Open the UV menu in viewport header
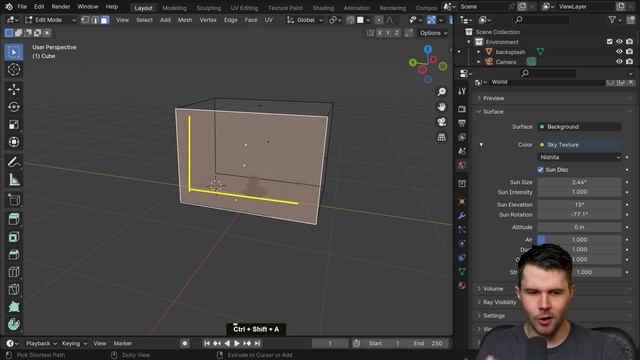 pyautogui.click(x=269, y=20)
